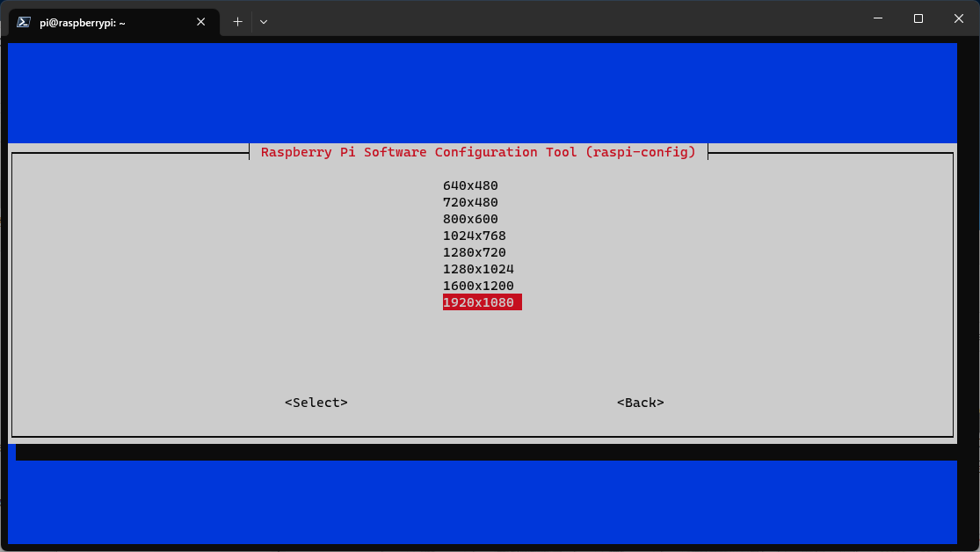Select 1024x768 in the resolution list
Image resolution: width=980 pixels, height=552 pixels.
click(x=475, y=236)
